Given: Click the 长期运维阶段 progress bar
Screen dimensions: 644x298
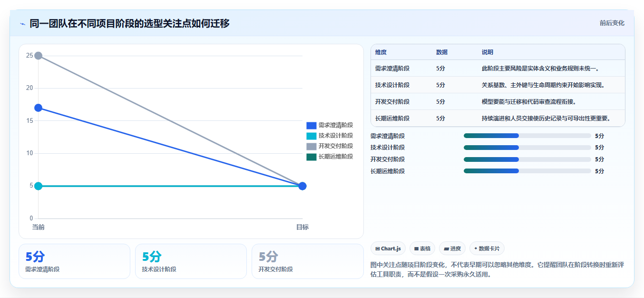Looking at the screenshot, I should click(x=527, y=171).
